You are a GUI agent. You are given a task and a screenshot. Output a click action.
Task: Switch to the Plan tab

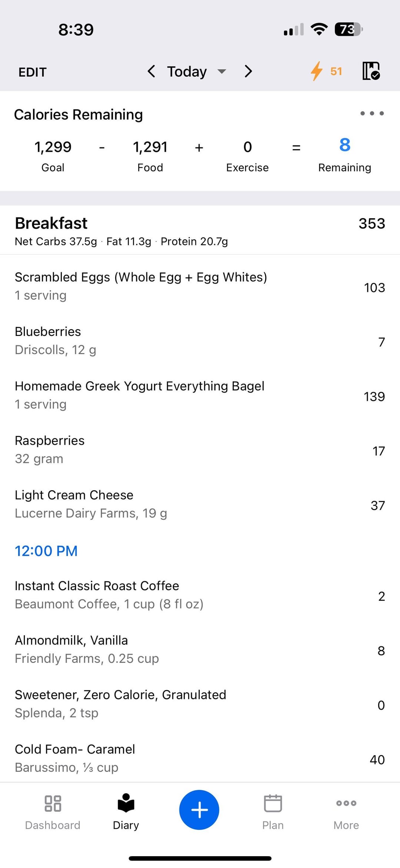tap(273, 812)
